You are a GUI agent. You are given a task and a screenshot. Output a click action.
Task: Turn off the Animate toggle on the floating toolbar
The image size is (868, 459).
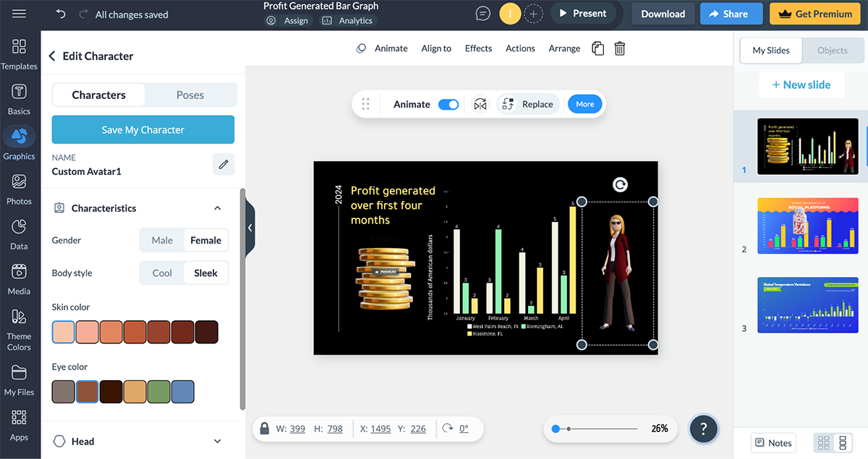(448, 104)
